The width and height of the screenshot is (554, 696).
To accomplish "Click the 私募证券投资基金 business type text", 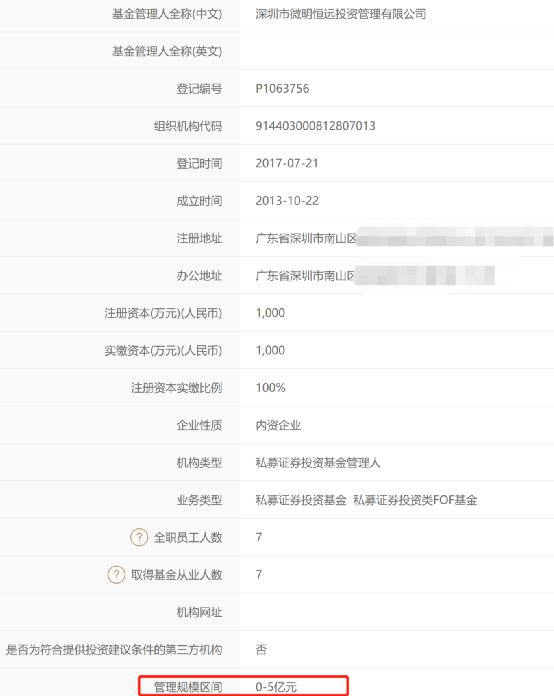I will click(x=301, y=500).
